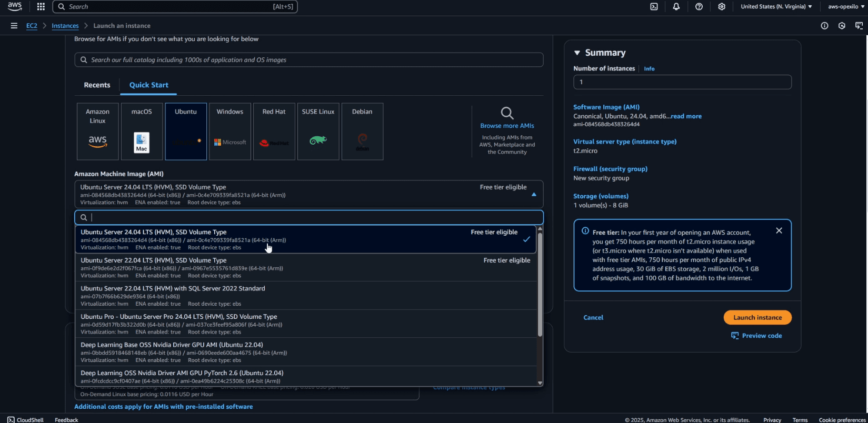Image resolution: width=868 pixels, height=423 pixels.
Task: Click the AMI list scrollbar up arrow
Action: coord(540,229)
